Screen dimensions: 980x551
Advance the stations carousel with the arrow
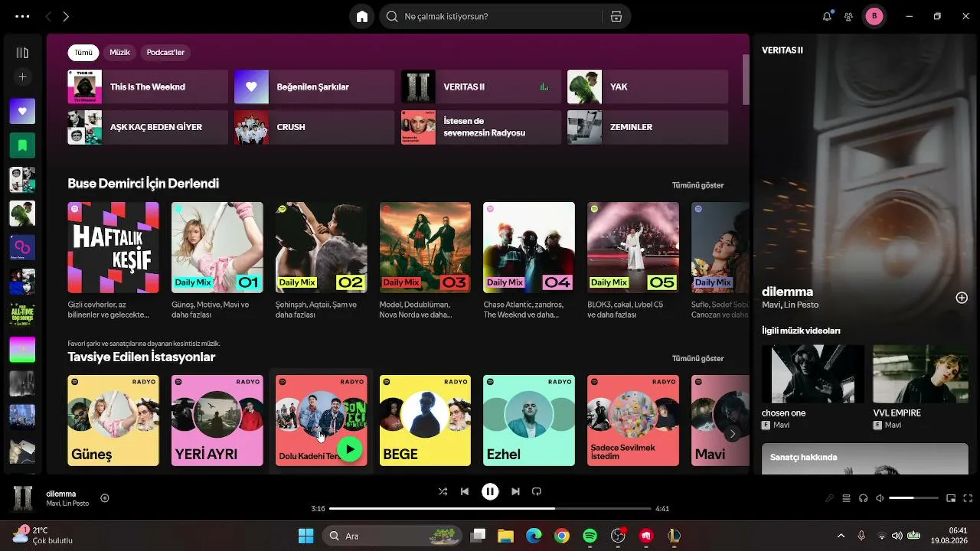pos(732,434)
